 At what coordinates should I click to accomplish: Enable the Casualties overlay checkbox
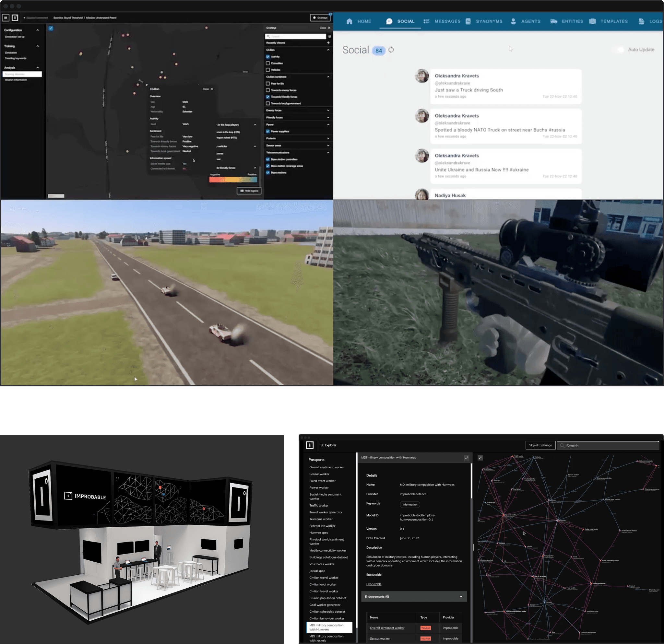[x=267, y=63]
